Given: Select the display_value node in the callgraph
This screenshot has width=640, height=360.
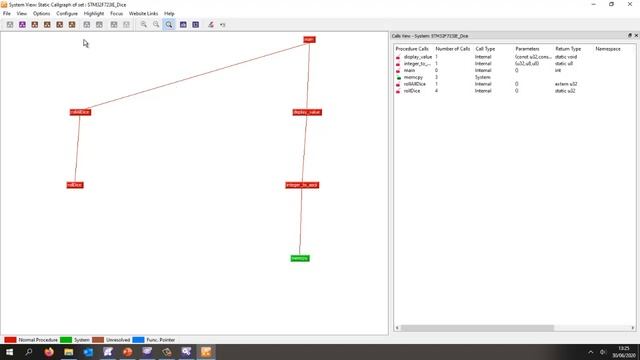Looking at the screenshot, I should coord(307,112).
